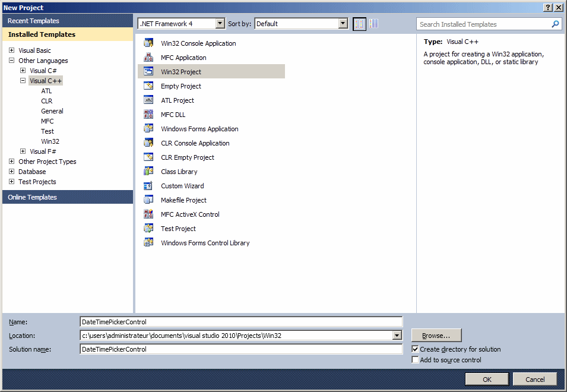Open the dialog help question mark button

(x=548, y=8)
